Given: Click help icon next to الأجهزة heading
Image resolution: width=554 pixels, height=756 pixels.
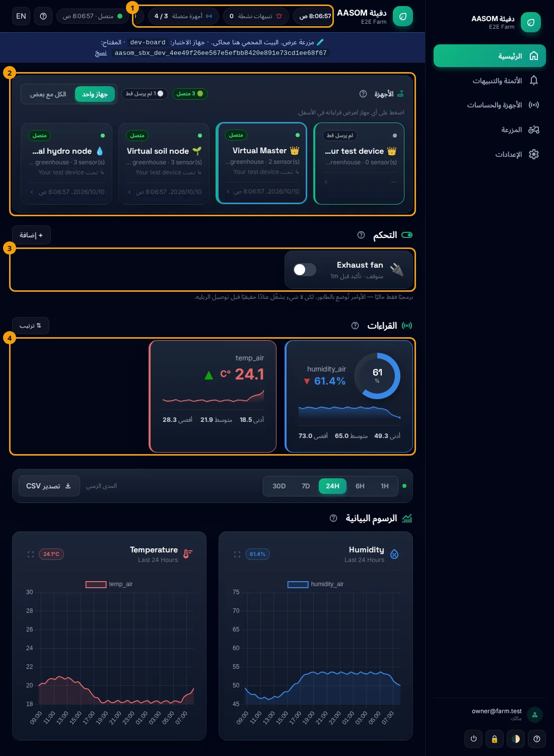Looking at the screenshot, I should [363, 94].
